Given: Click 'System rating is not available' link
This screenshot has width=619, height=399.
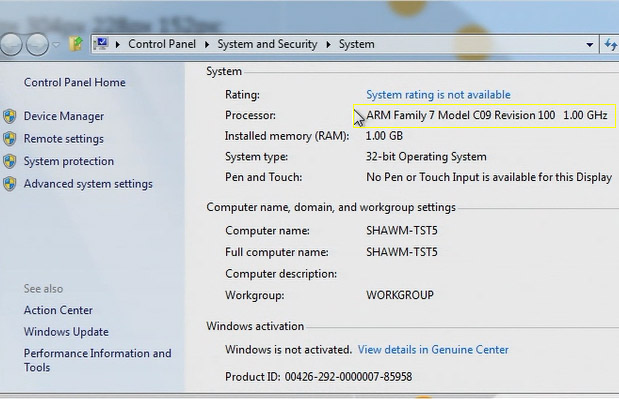Looking at the screenshot, I should pyautogui.click(x=438, y=95).
